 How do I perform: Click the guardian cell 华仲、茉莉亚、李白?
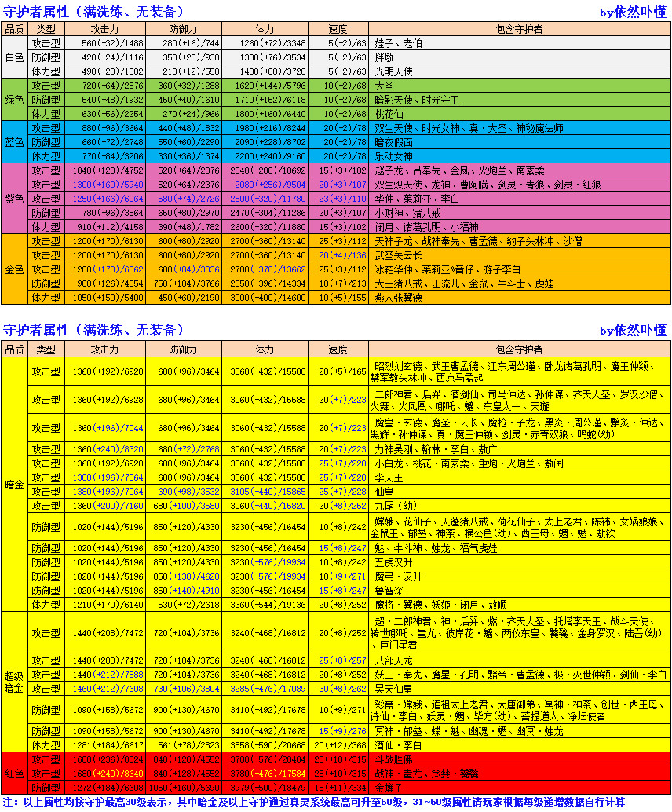point(519,199)
